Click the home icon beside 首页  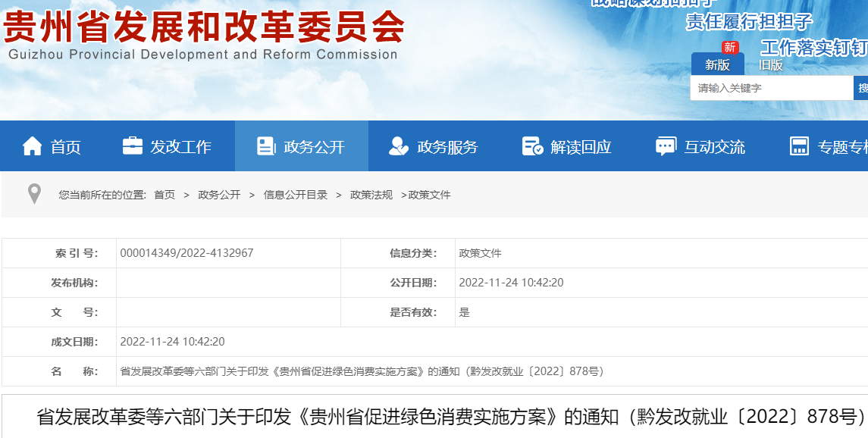33,147
